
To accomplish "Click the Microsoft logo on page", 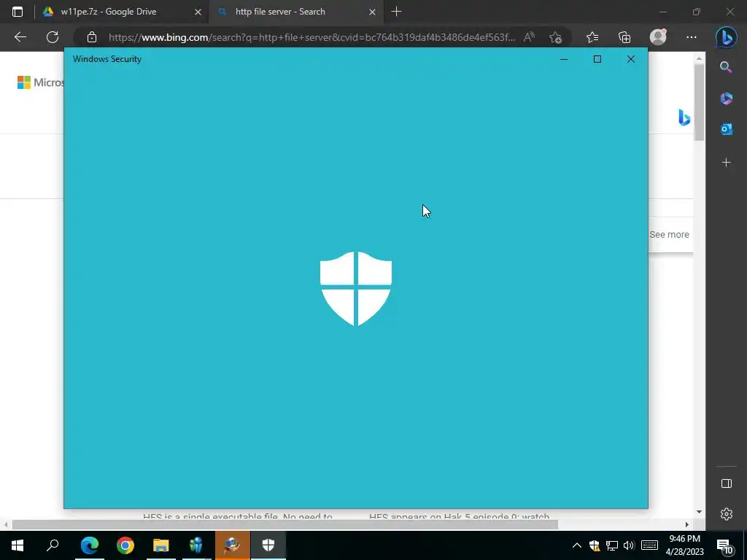I will 41,82.
